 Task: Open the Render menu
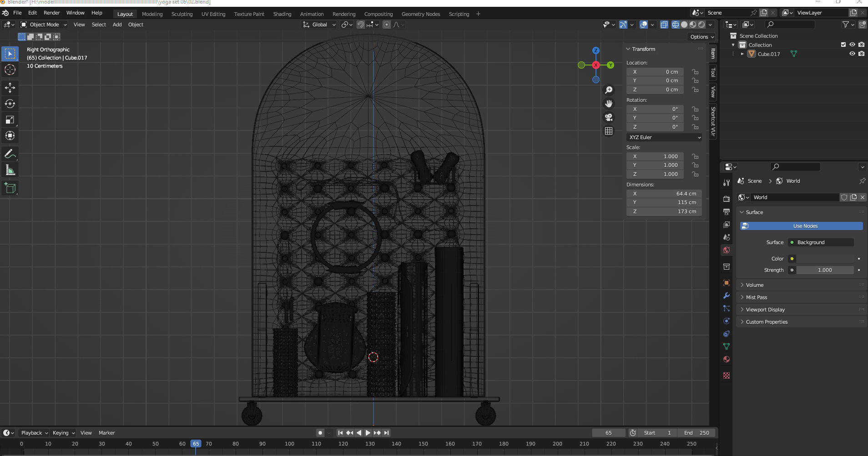51,13
